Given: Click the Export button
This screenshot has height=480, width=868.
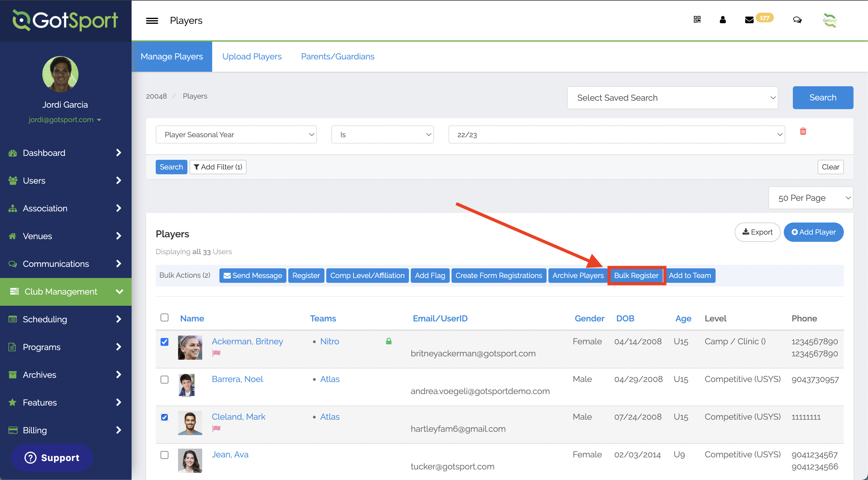Looking at the screenshot, I should point(758,232).
